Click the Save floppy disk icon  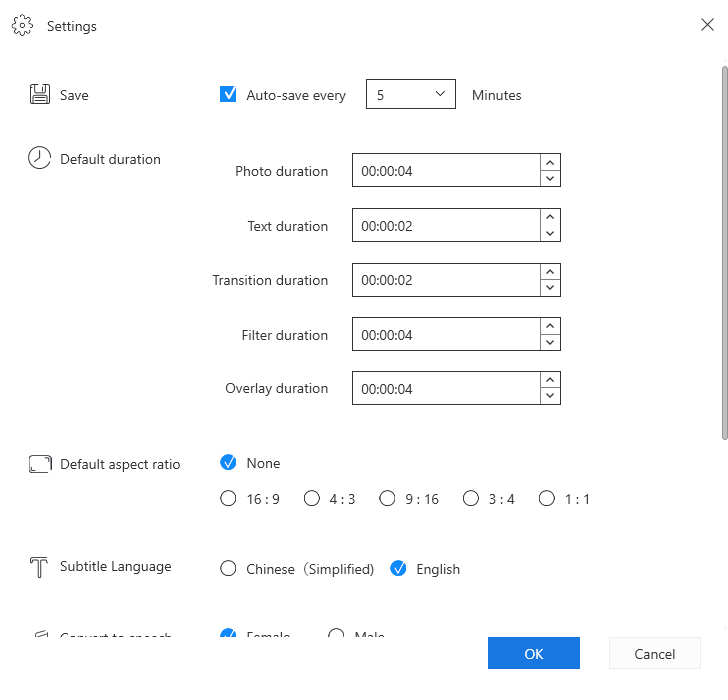point(40,95)
